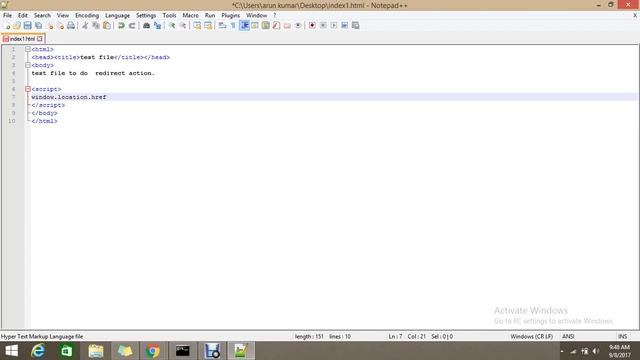Open the View menu
The height and width of the screenshot is (360, 640).
63,16
